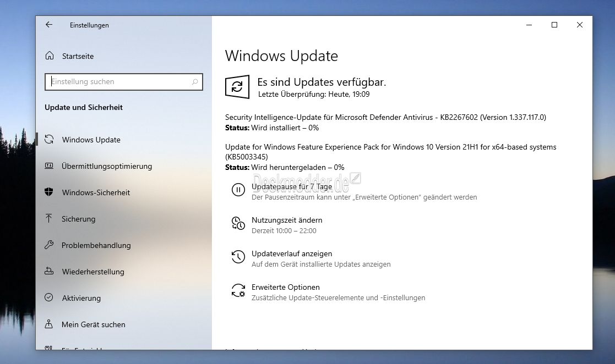The image size is (615, 364).
Task: Go back using the arrow icon
Action: (49, 25)
